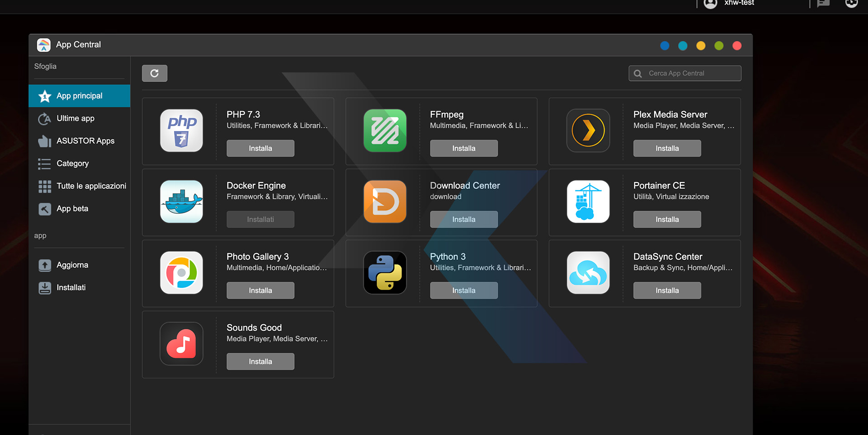Open the chat message icon in top bar

[823, 4]
